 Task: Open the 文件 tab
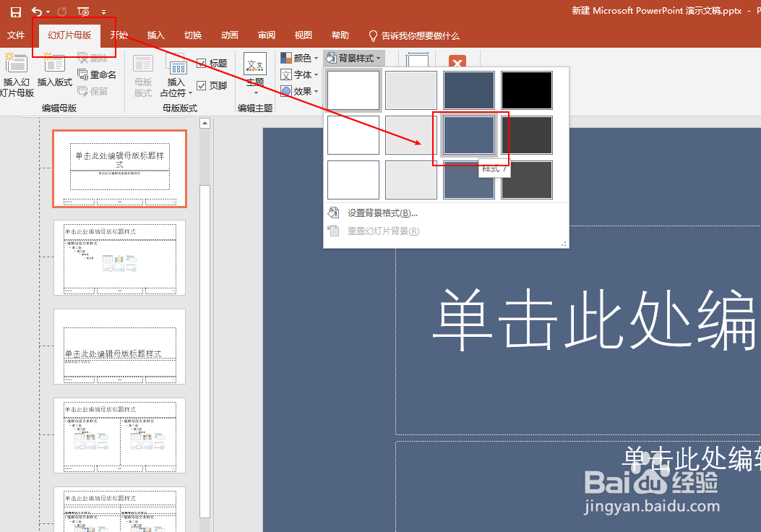click(x=15, y=35)
